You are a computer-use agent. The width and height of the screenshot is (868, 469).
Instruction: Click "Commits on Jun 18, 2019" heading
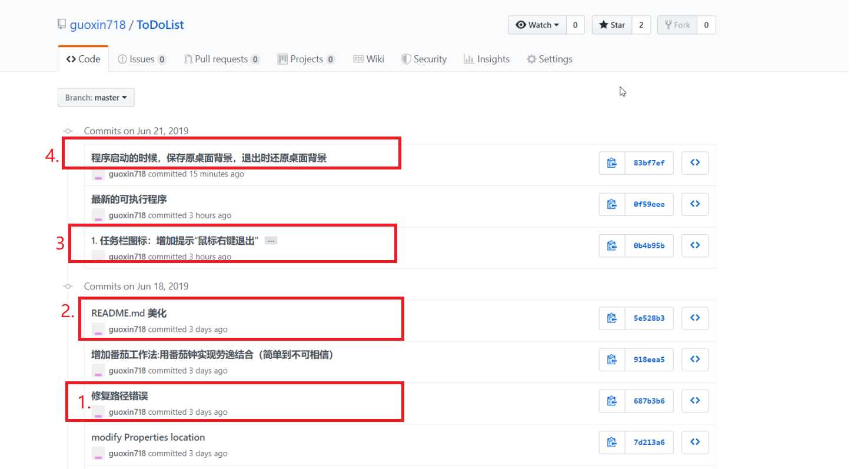tap(136, 286)
